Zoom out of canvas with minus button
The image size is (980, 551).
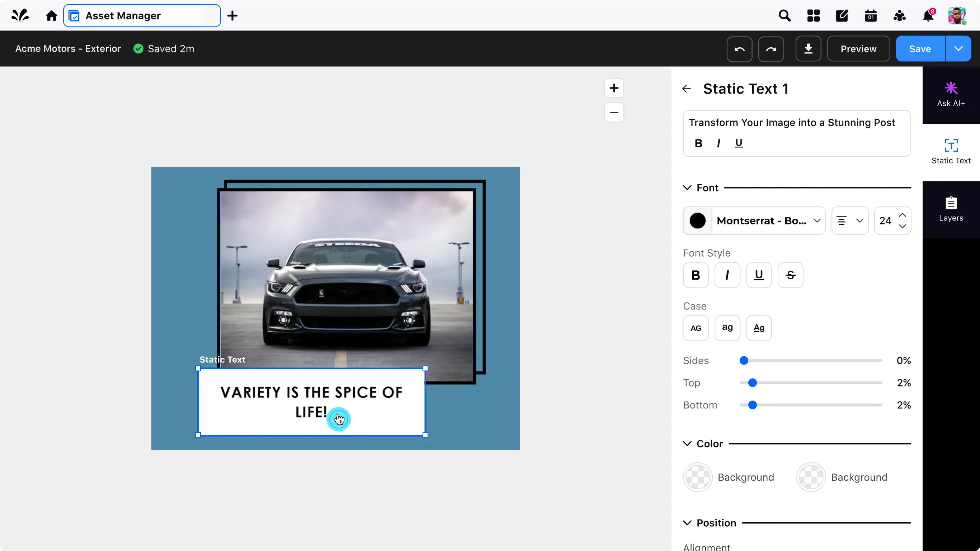point(614,112)
